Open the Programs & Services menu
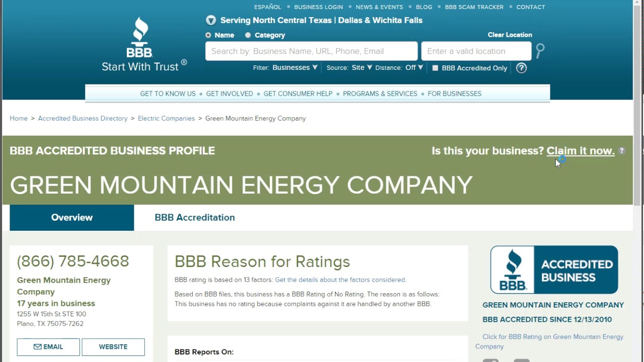The height and width of the screenshot is (362, 644). pos(380,94)
